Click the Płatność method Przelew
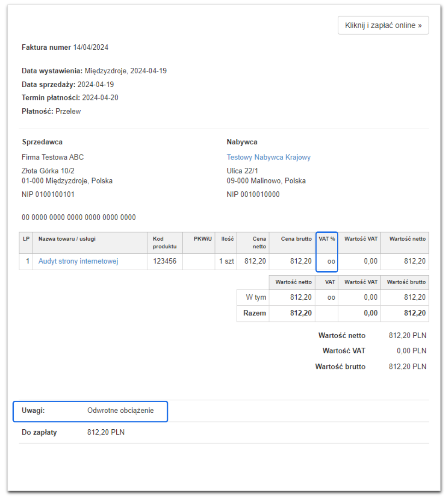The width and height of the screenshot is (448, 498). pyautogui.click(x=69, y=111)
